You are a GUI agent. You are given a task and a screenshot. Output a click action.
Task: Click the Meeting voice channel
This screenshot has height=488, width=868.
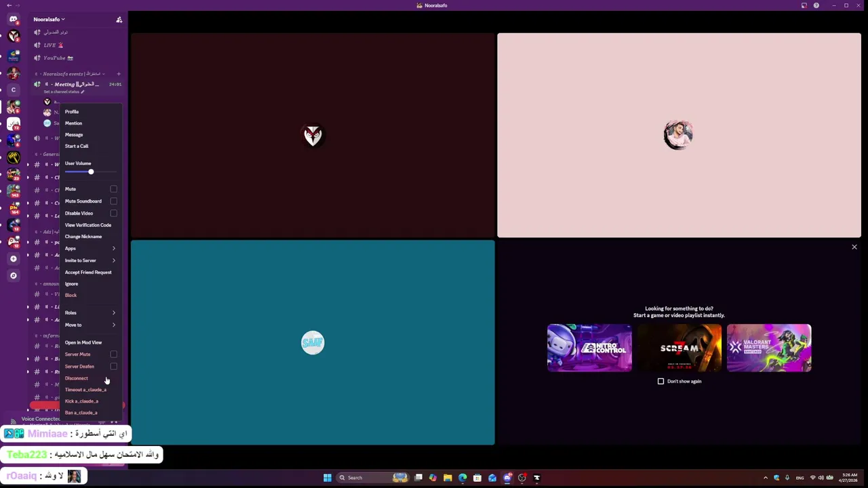77,85
